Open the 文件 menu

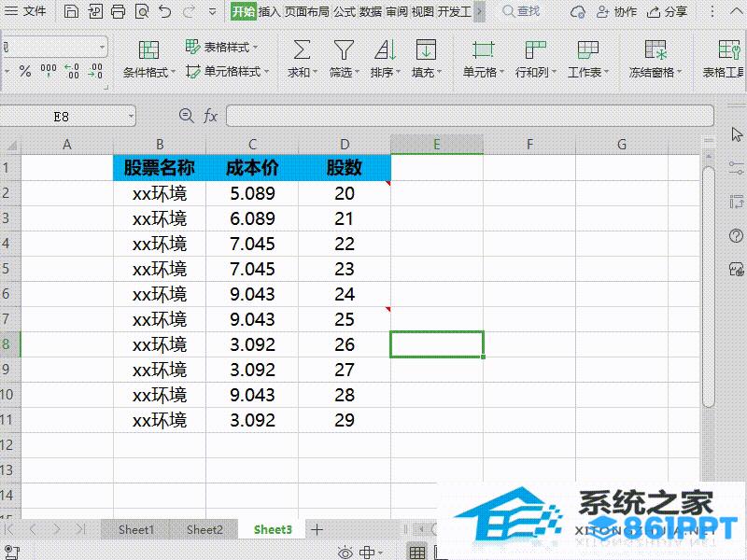pyautogui.click(x=25, y=10)
